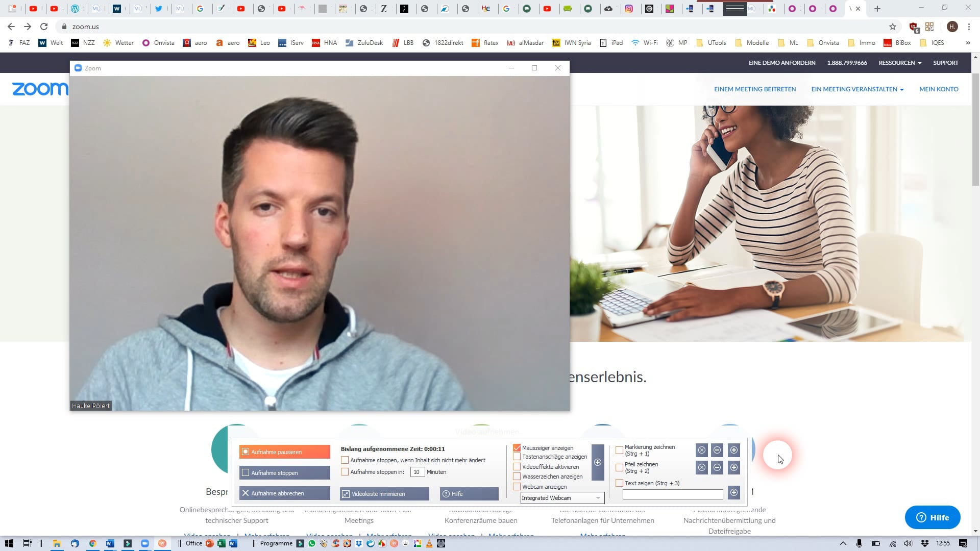Click the plus icon in Pfeil zeichnen row
The width and height of the screenshot is (980, 551).
734,467
